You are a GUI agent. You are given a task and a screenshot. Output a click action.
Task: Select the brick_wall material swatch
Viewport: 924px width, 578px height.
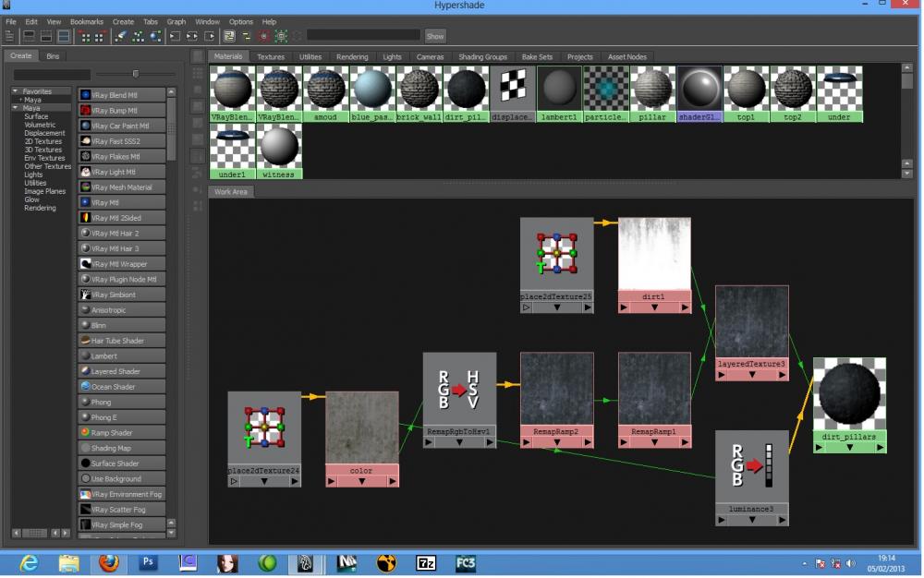(419, 93)
